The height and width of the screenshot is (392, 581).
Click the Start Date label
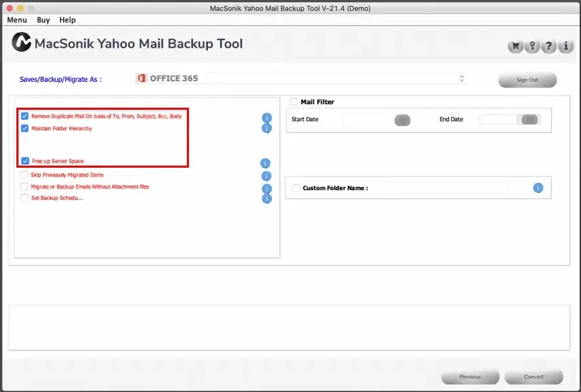[305, 119]
